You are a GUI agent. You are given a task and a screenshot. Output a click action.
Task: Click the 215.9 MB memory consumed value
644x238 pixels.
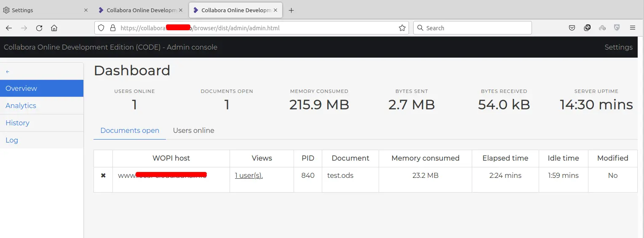pos(319,105)
